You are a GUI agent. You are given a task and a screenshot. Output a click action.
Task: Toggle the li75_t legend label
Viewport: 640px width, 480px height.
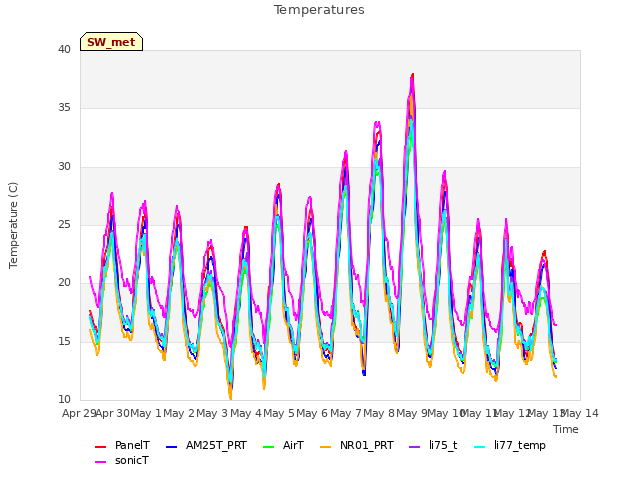point(443,445)
